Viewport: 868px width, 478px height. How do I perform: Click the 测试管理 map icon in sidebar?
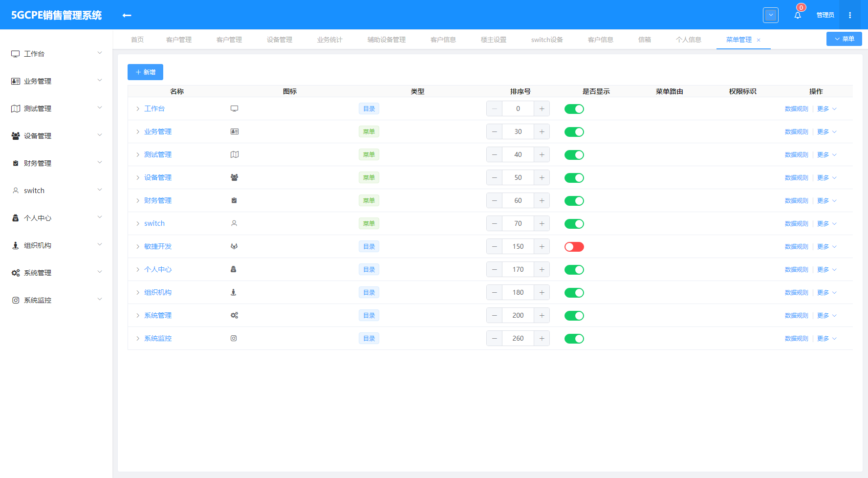click(x=16, y=109)
